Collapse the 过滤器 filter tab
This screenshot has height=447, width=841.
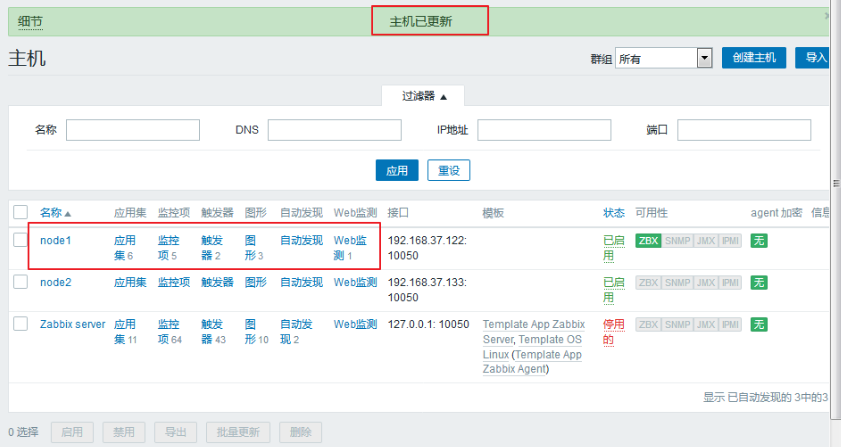tap(423, 96)
